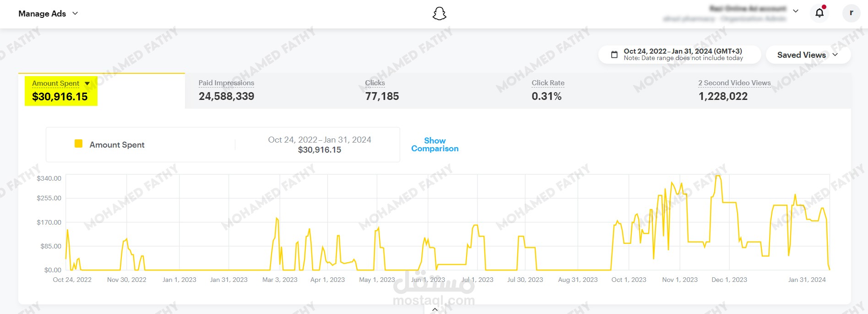Select the date range Oct 24, 2022–Jan 31, 2024
868x314 pixels.
pos(680,55)
